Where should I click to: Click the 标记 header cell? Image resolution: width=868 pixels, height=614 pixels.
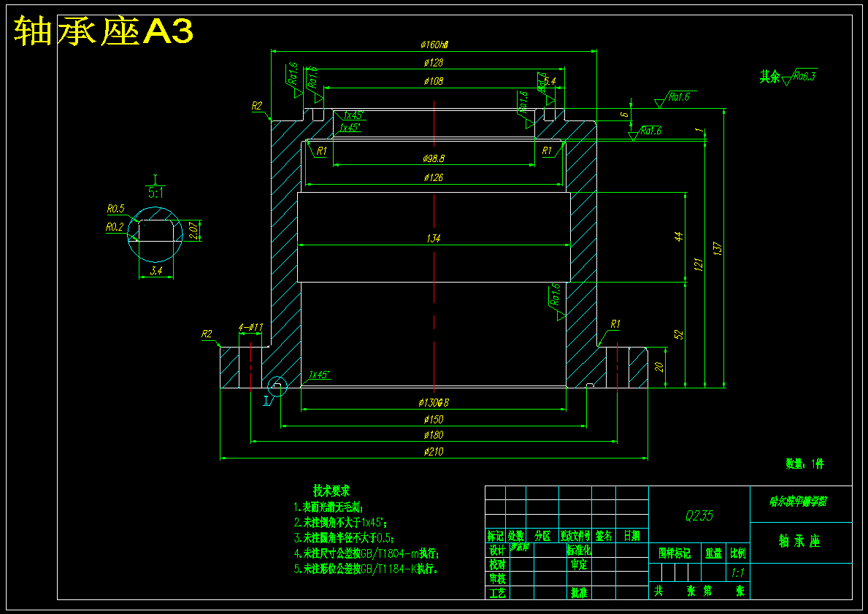point(496,536)
